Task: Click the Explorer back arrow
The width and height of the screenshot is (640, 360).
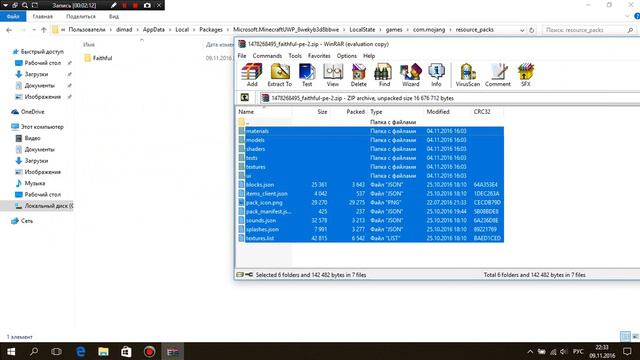Action: click(9, 30)
